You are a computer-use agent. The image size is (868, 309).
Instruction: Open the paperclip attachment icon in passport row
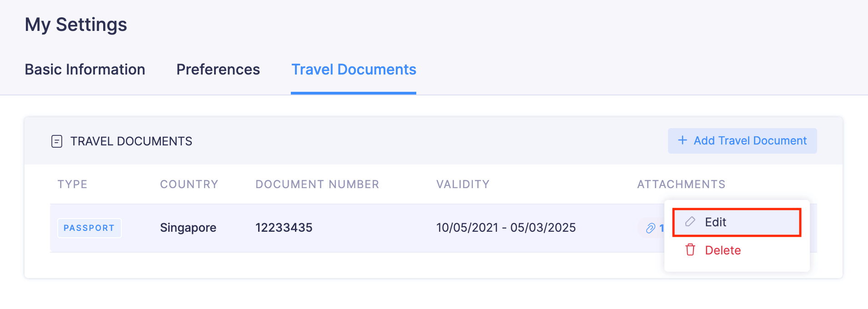[651, 228]
